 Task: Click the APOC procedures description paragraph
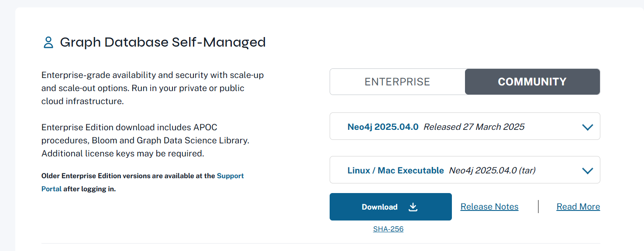point(145,140)
